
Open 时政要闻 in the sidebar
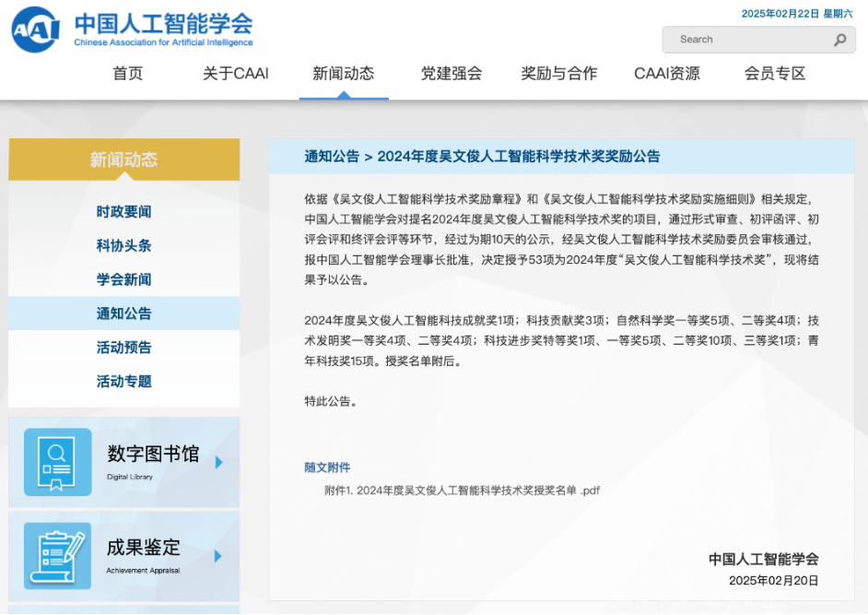pyautogui.click(x=124, y=212)
